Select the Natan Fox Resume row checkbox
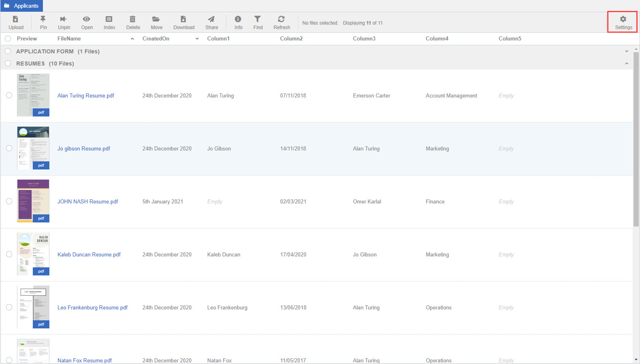This screenshot has width=640, height=364. [9, 360]
